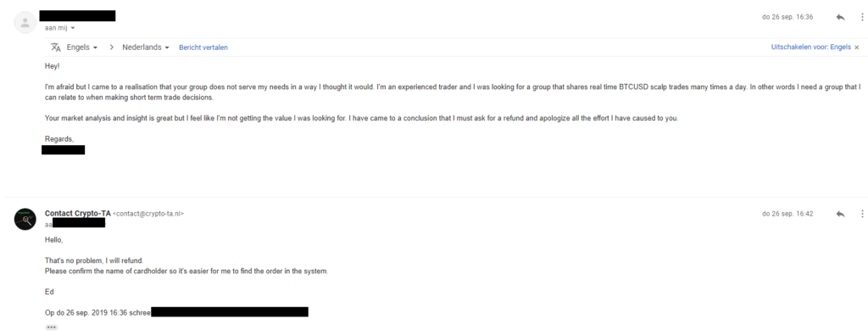The image size is (868, 336).
Task: Open three-dot menu on Crypto-TA message
Action: click(862, 214)
